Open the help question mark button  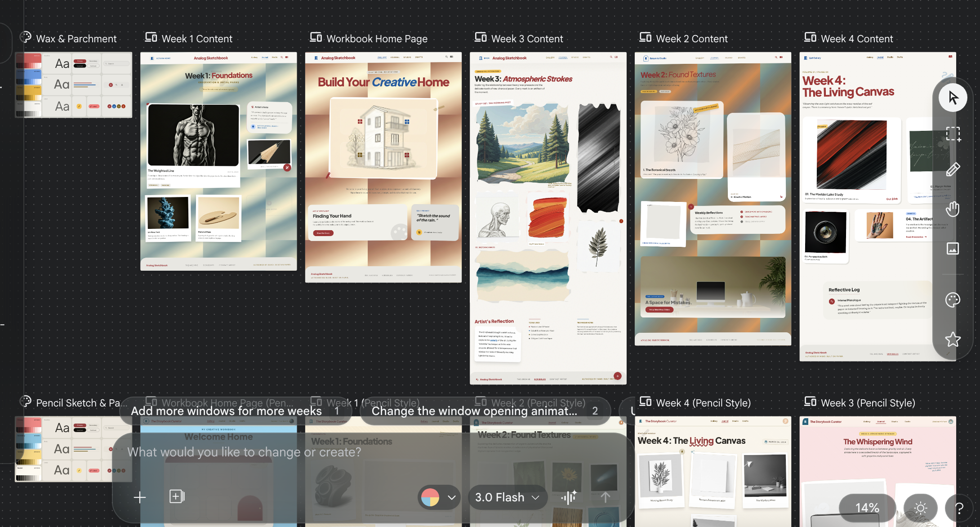(x=959, y=508)
